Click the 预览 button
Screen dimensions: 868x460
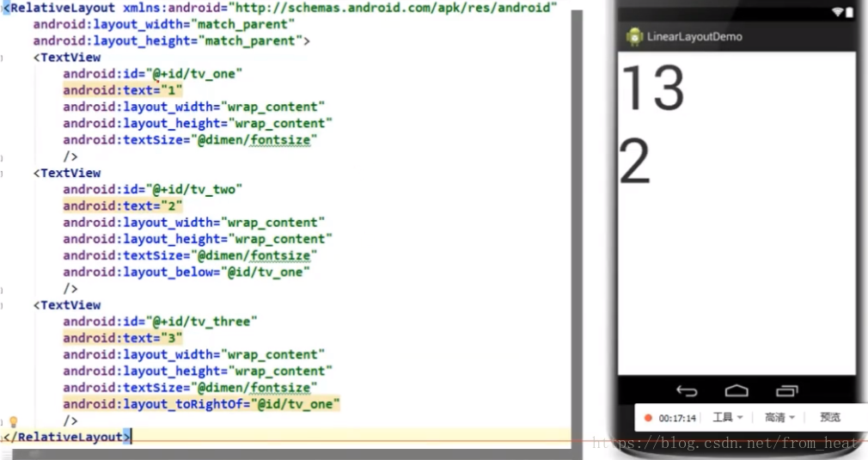tap(830, 417)
